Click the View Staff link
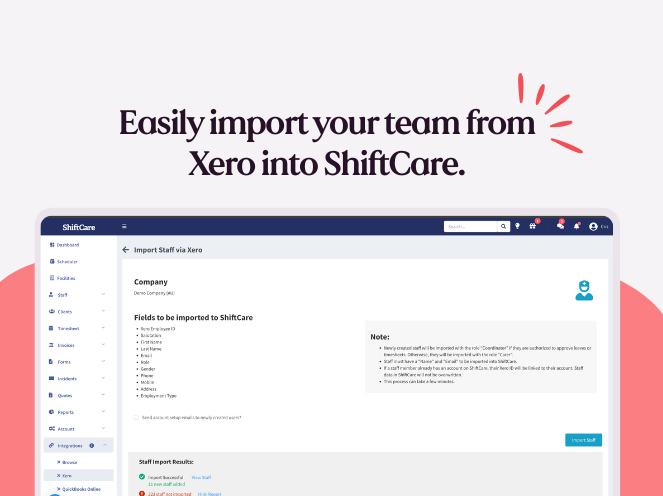Screen dimensions: 663x496 coord(201,477)
